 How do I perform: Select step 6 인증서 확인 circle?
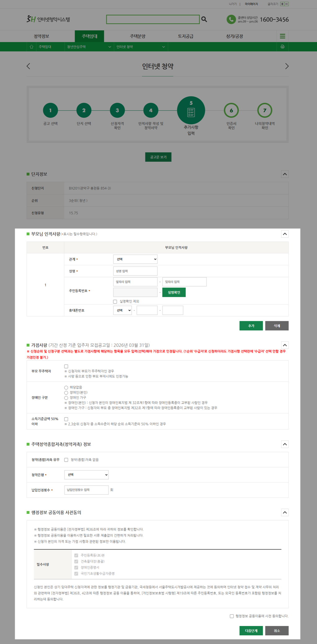[231, 110]
